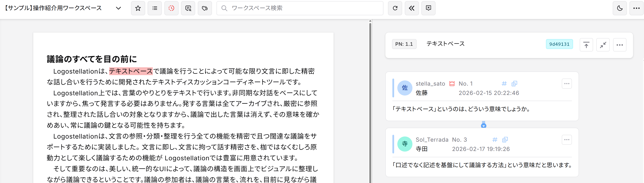Viewport: 644px width, 183px height.
Task: Open the workspace title dropdown
Action: (x=118, y=8)
